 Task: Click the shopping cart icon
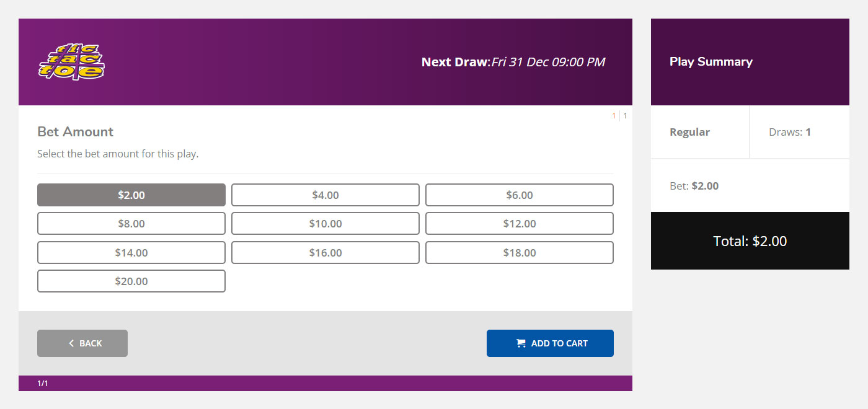pyautogui.click(x=521, y=343)
